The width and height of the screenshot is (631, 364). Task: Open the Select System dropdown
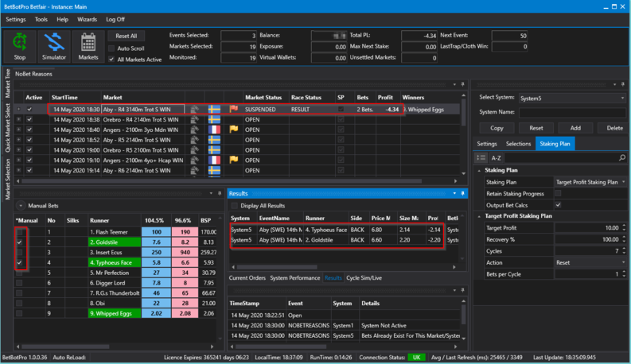tap(572, 97)
